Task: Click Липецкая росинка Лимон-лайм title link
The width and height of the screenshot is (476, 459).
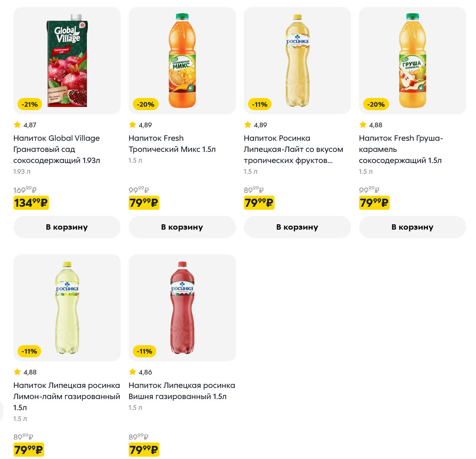Action: (67, 396)
